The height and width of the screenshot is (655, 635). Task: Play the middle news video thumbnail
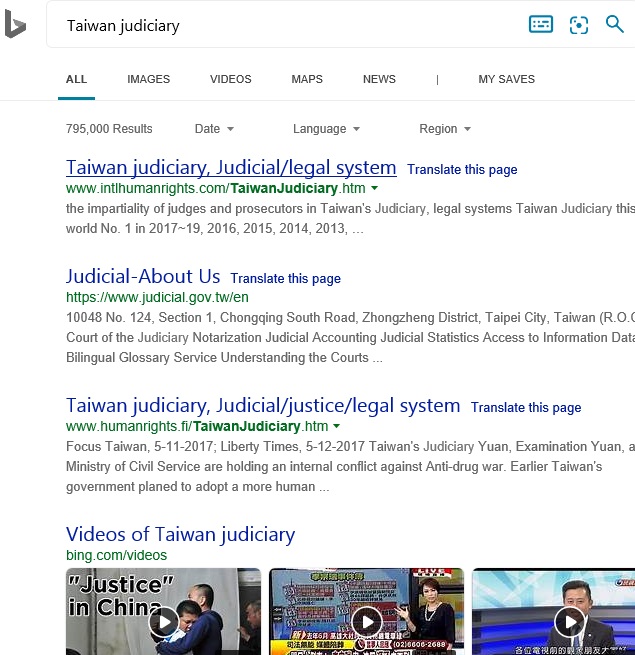click(x=367, y=622)
